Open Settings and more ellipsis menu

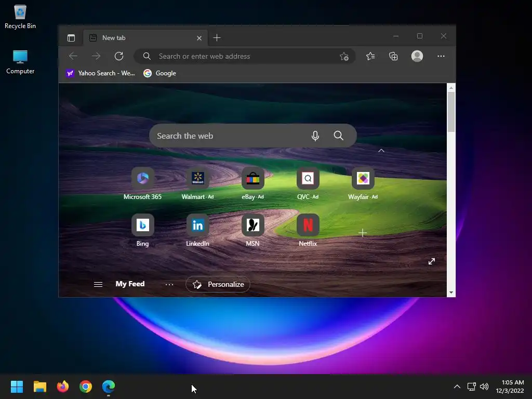(441, 56)
